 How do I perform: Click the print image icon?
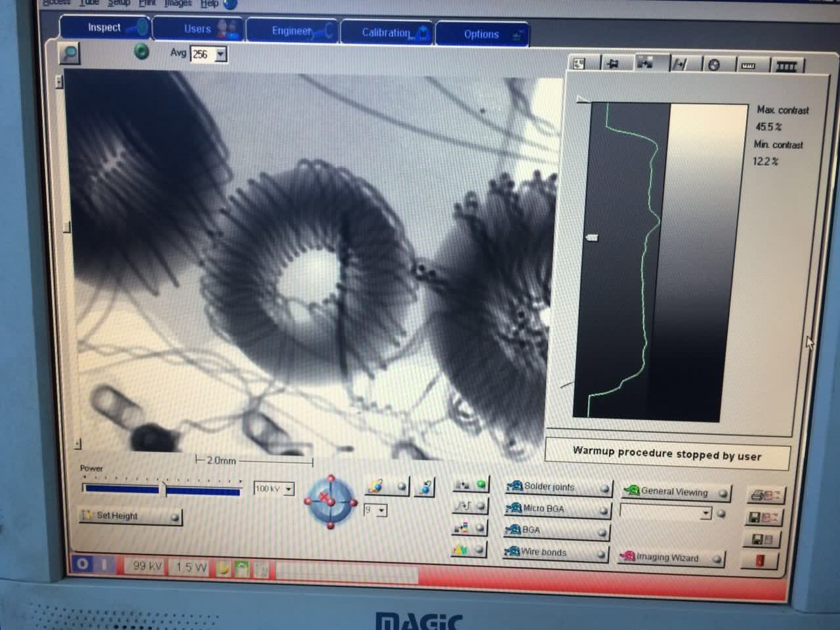click(765, 495)
